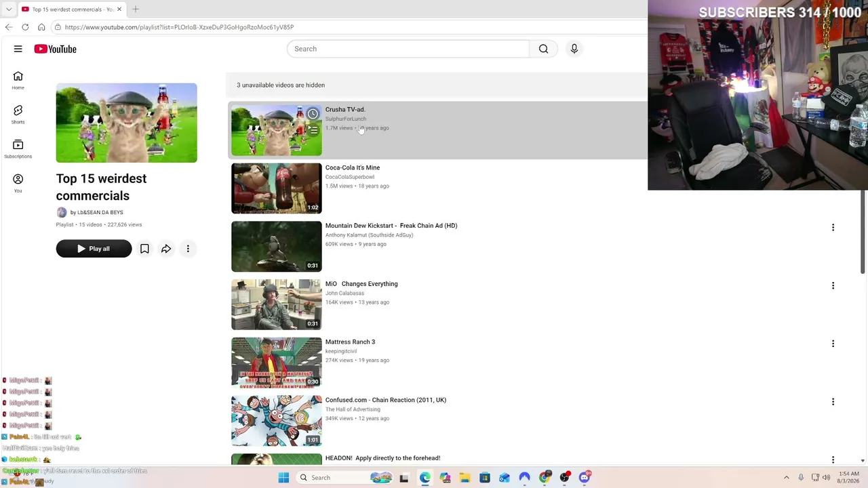This screenshot has width=868, height=488.
Task: Save the playlist with the bookmark icon
Action: coord(144,249)
